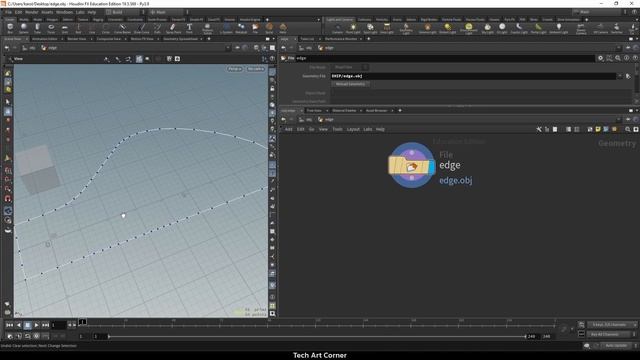Toggle display flag on the edge file node
The width and height of the screenshot is (640, 360).
[432, 167]
